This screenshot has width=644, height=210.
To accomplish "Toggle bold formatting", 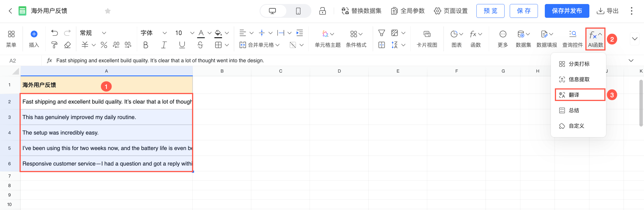I will (x=146, y=45).
